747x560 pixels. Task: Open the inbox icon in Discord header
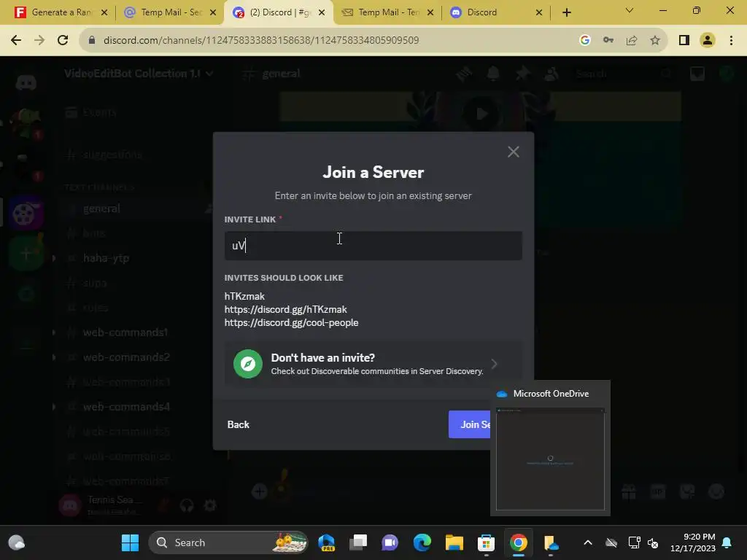tap(697, 74)
